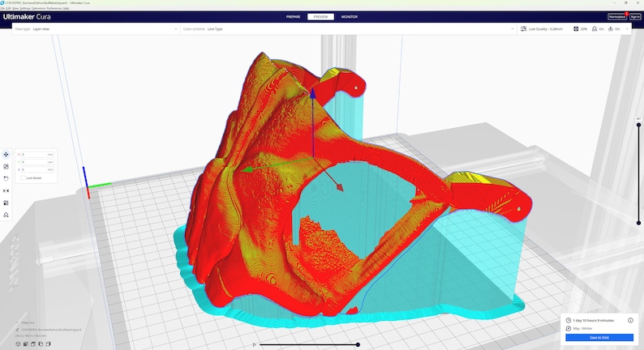This screenshot has width=644, height=350.
Task: Click the upper layer slider handle
Action: [x=638, y=125]
